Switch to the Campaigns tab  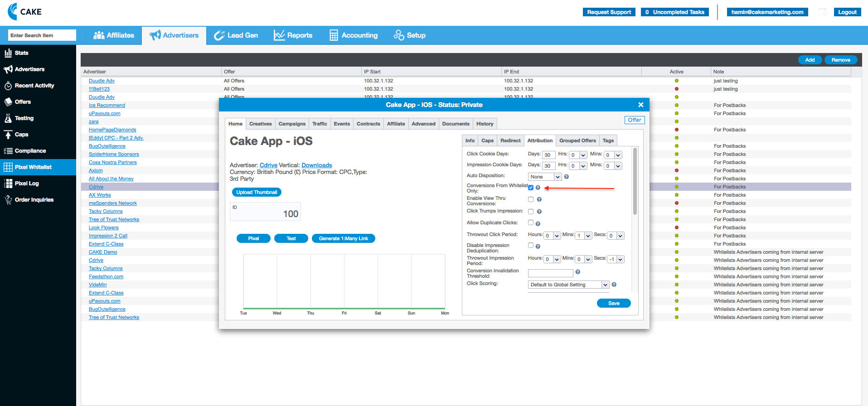click(x=292, y=124)
